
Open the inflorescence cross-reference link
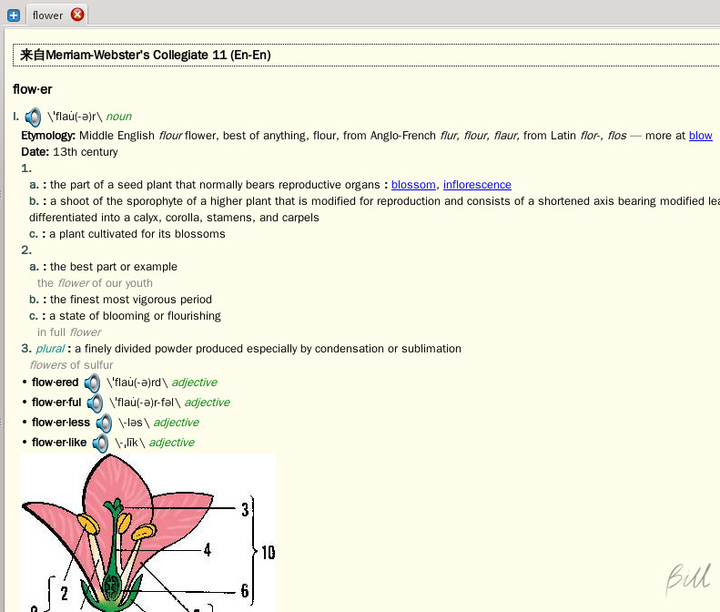click(x=477, y=185)
